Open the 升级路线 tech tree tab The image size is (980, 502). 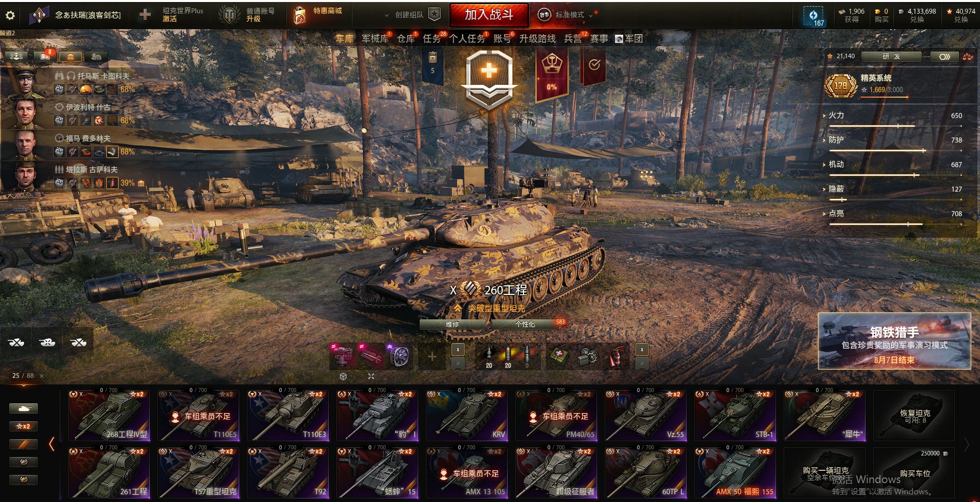tap(537, 39)
